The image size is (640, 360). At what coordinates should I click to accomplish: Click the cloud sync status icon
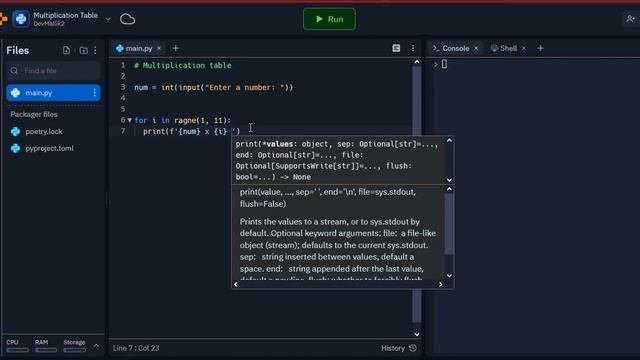click(127, 19)
